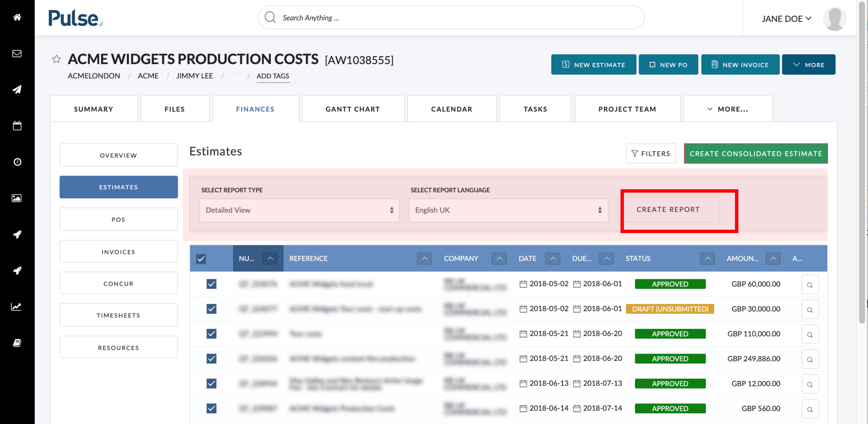Open the due date calendar for 2018-07-14

coord(577,409)
